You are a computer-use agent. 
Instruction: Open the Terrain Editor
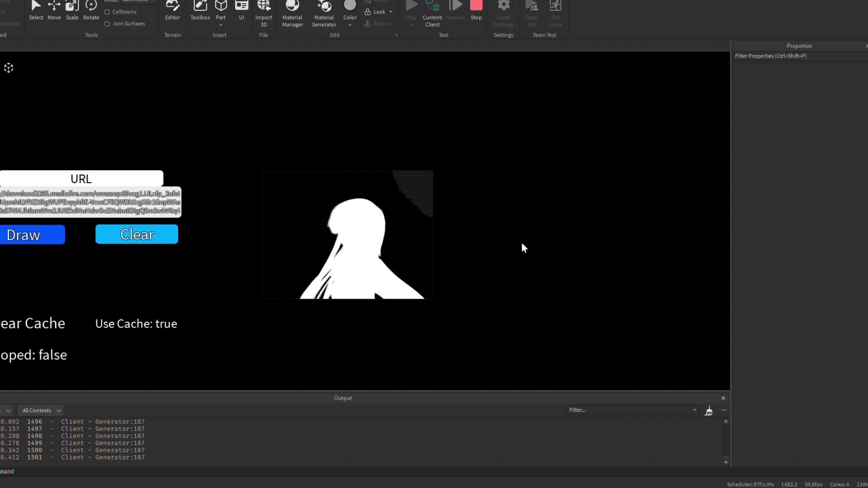click(172, 11)
